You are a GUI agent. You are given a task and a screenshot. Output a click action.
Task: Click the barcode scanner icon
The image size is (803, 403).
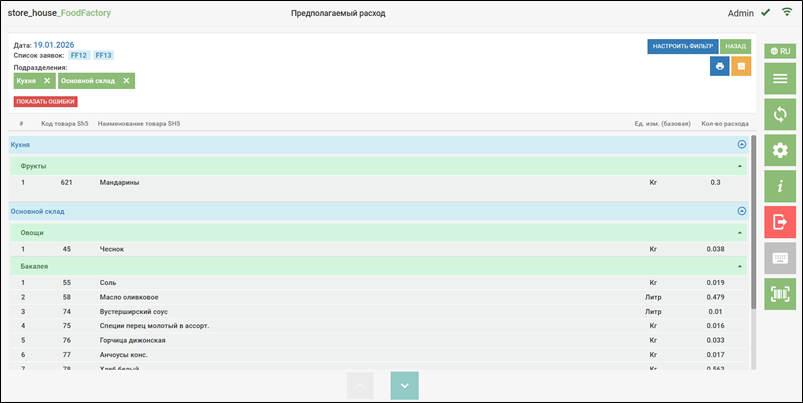coord(779,294)
